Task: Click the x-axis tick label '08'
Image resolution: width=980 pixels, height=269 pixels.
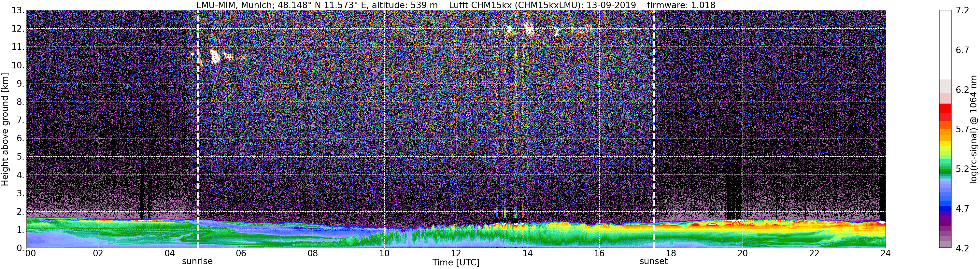Action: [313, 253]
